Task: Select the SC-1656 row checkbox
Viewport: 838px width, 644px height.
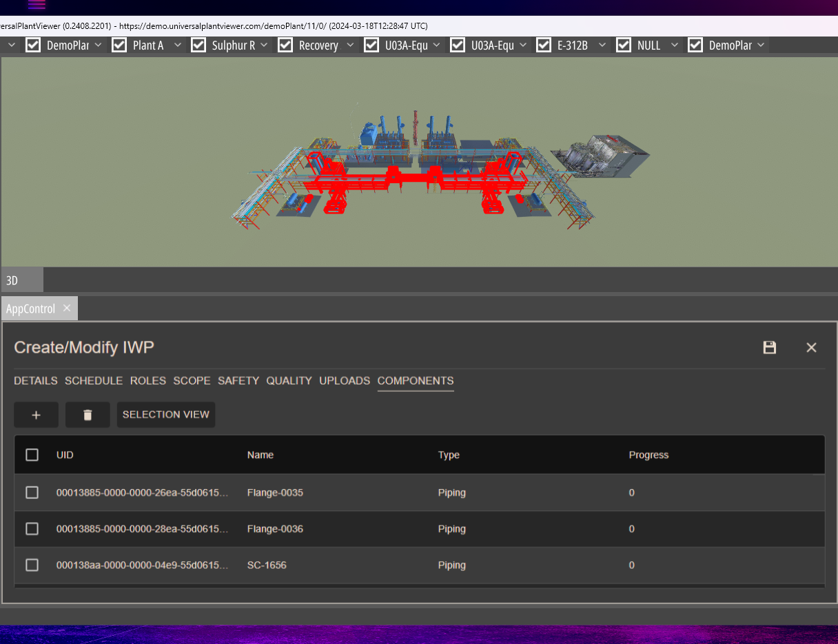Action: 32,565
